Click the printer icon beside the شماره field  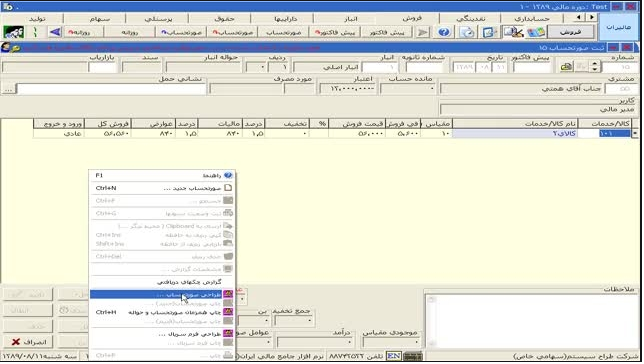click(566, 67)
